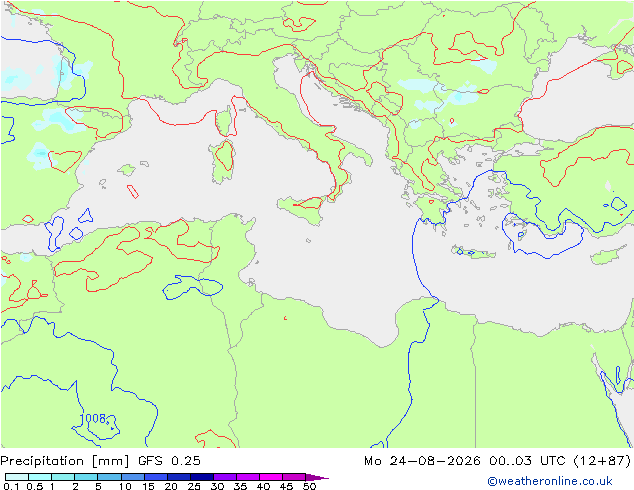Pick the legend swatch between 2 and 5
634x490 pixels.
pyautogui.click(x=86, y=477)
